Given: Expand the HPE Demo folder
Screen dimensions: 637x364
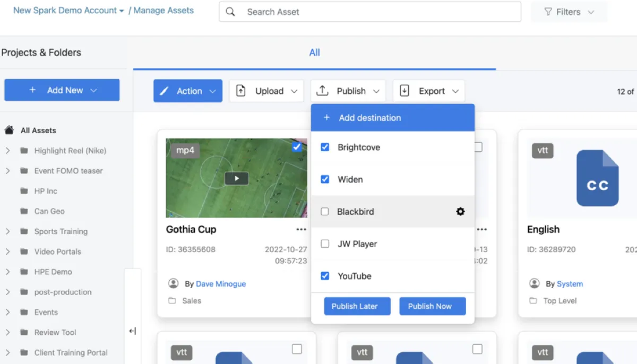Looking at the screenshot, I should tap(8, 272).
